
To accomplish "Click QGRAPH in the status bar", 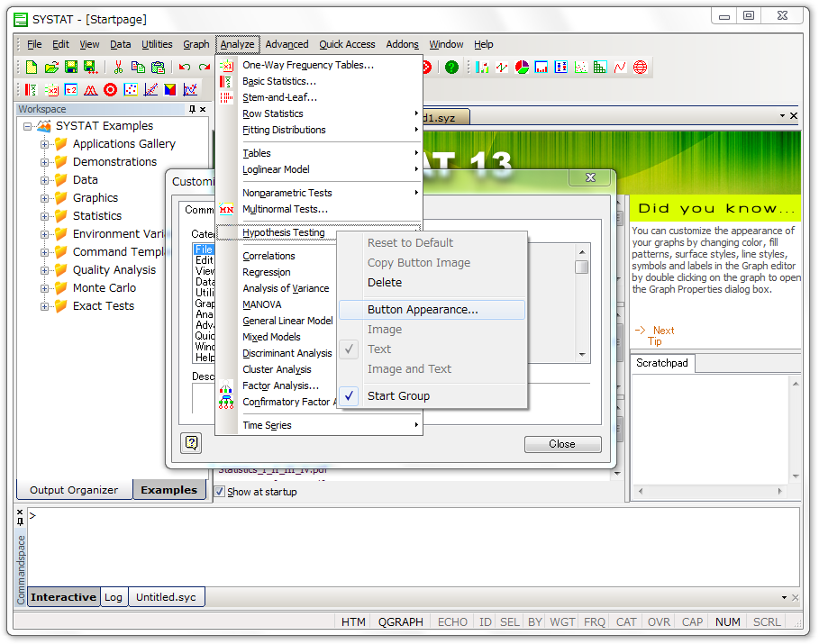I will point(401,622).
